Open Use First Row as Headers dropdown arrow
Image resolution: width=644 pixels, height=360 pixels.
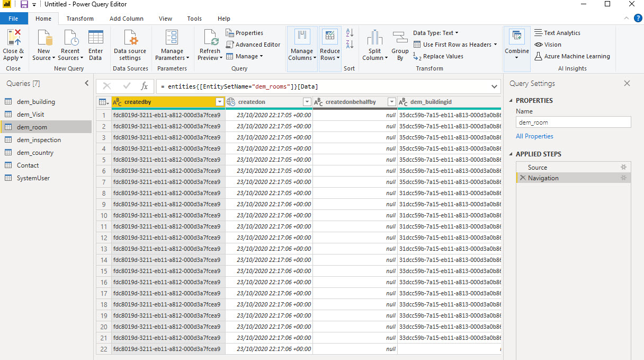point(496,45)
